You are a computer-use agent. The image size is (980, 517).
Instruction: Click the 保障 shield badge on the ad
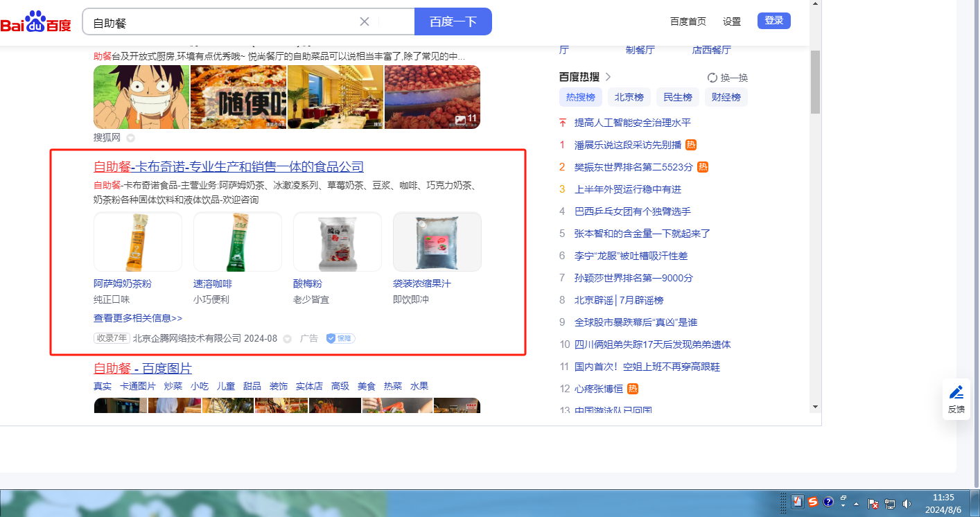coord(340,338)
